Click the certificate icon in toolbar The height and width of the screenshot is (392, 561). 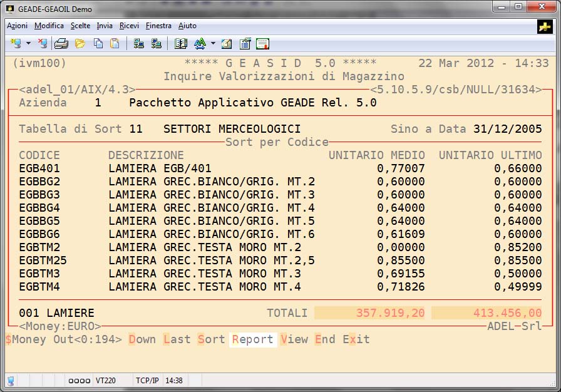pos(262,44)
